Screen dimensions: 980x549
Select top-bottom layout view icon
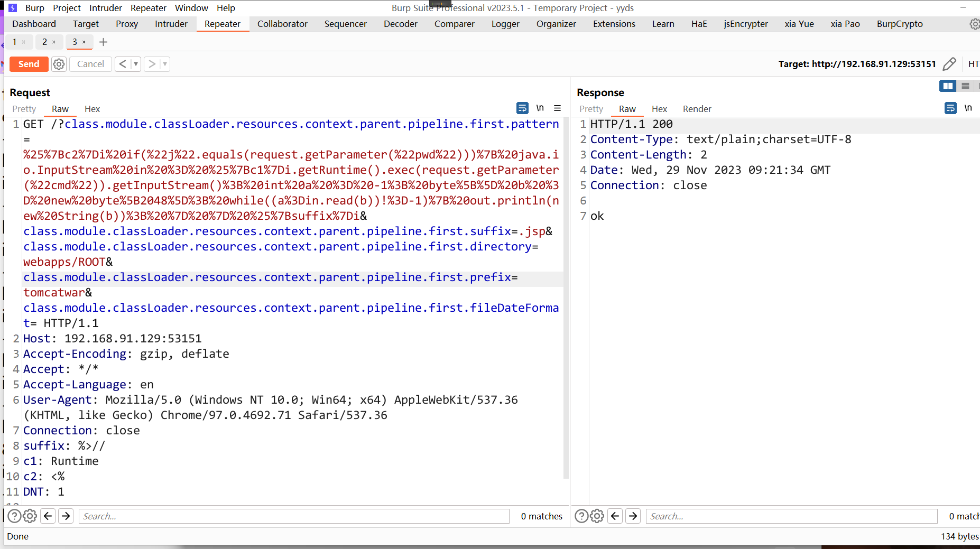tap(965, 86)
